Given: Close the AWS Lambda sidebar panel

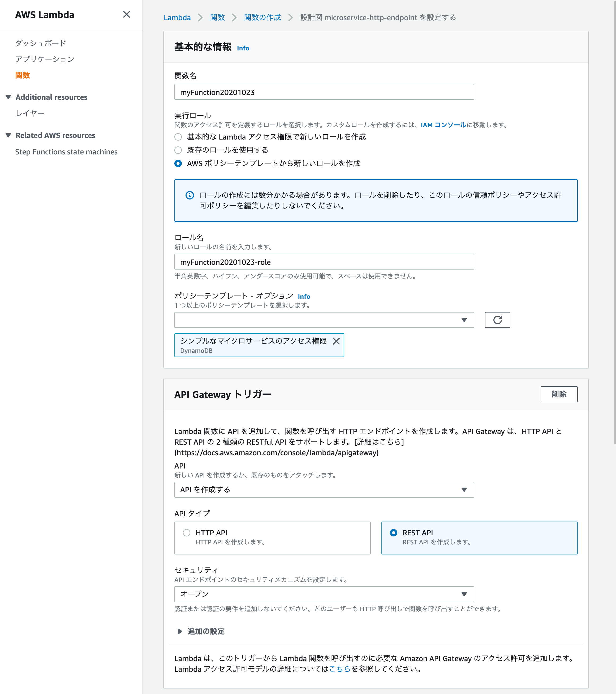Looking at the screenshot, I should click(126, 14).
